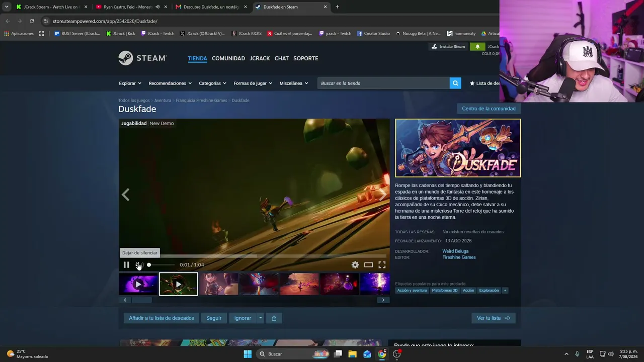
Task: Adjust the video volume slider
Action: click(161, 265)
